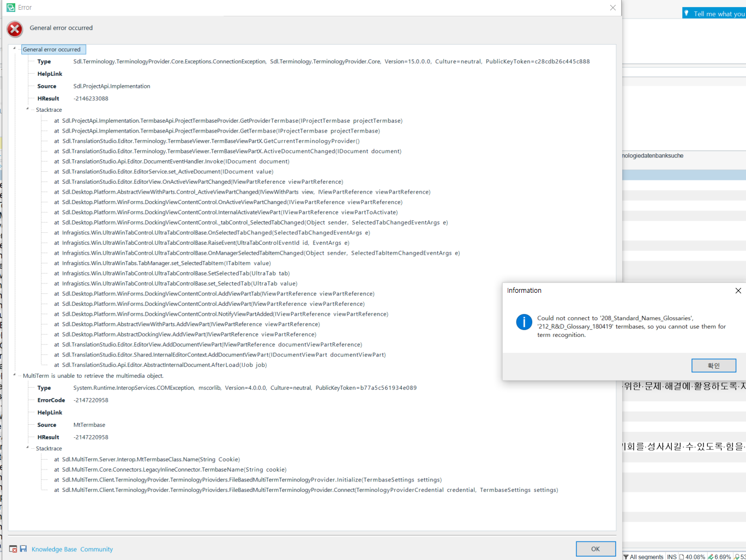Click the red error cross icon
This screenshot has height=560, width=746.
click(15, 29)
